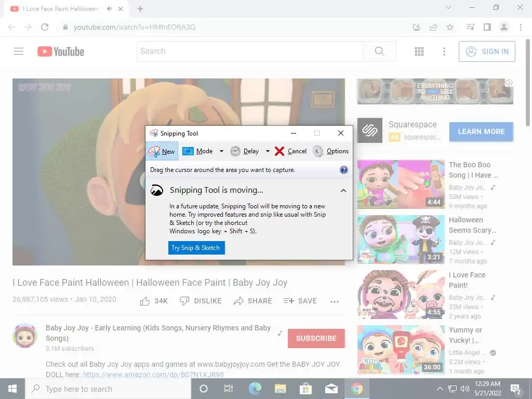Open more actions ellipsis below video
This screenshot has width=532, height=399.
click(335, 302)
